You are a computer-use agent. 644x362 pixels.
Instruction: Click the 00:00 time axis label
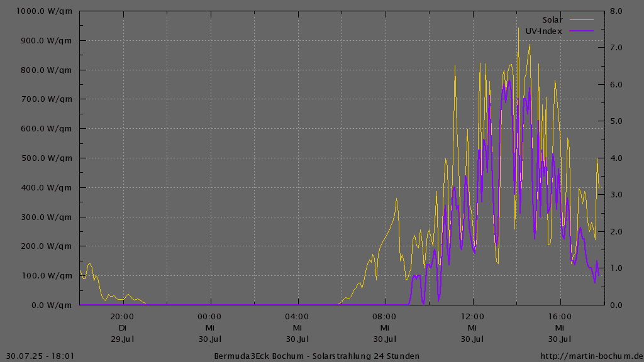(209, 317)
